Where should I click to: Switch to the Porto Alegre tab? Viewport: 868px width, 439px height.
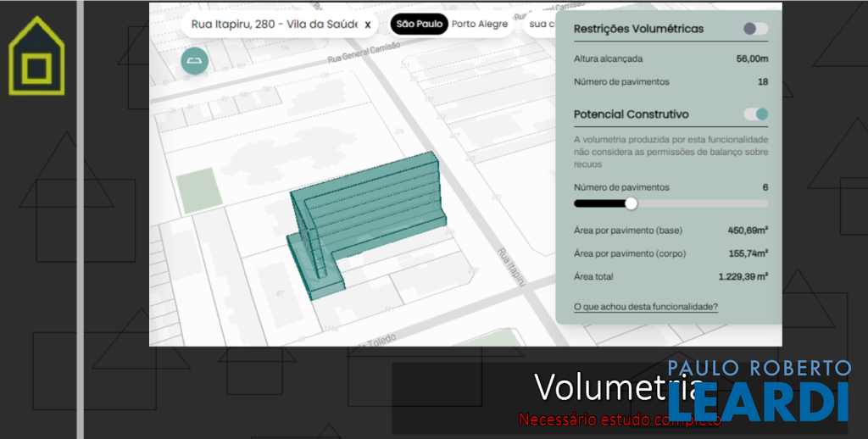(480, 25)
